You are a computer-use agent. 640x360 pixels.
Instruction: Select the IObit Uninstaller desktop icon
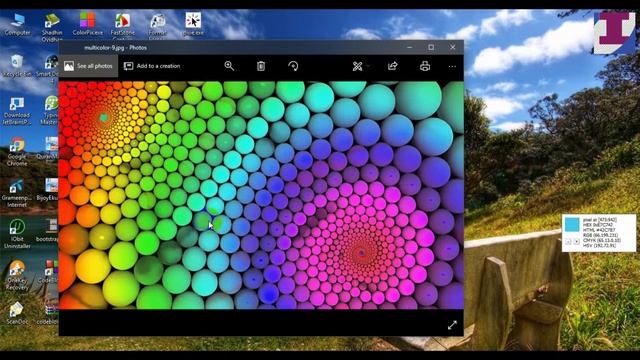tap(17, 234)
